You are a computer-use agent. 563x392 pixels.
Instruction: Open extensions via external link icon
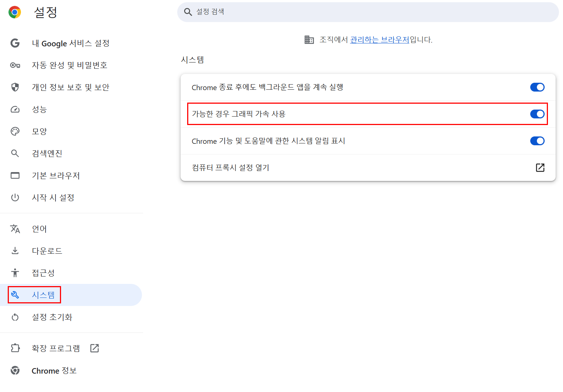click(94, 348)
